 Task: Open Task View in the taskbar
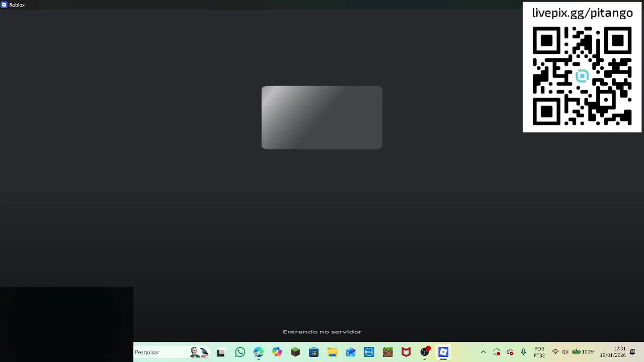click(x=220, y=353)
